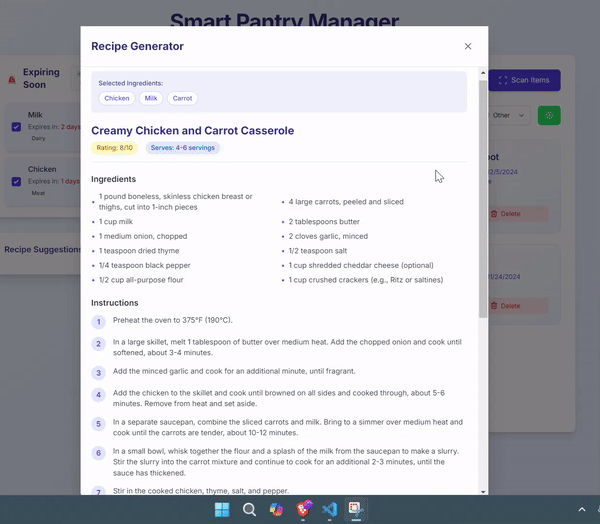Uncheck the Chicken checkbox
Image resolution: width=600 pixels, height=524 pixels.
(16, 181)
